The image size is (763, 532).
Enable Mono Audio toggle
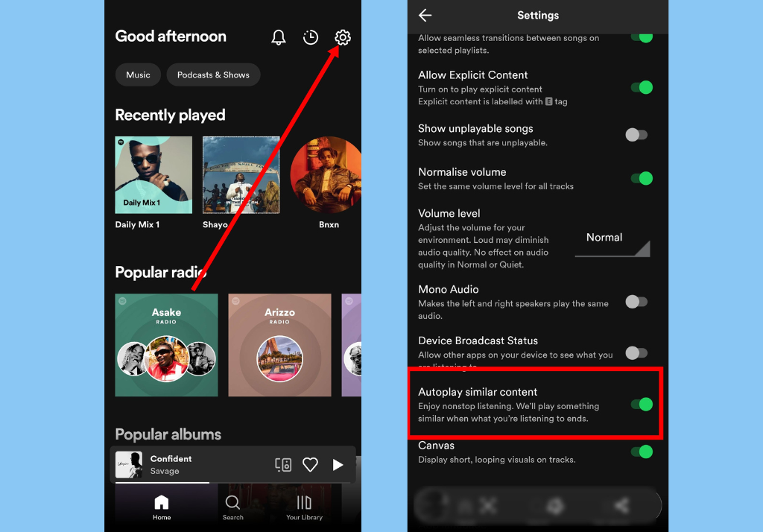click(x=636, y=302)
